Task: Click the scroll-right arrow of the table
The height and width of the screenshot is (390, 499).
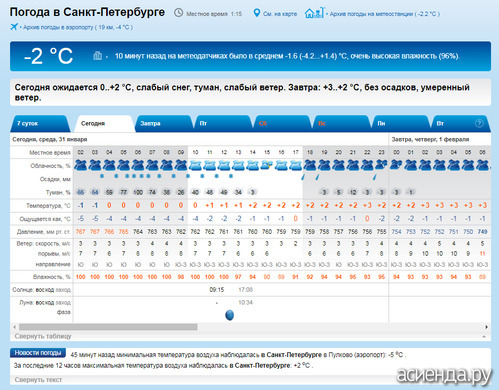Action: [x=487, y=327]
